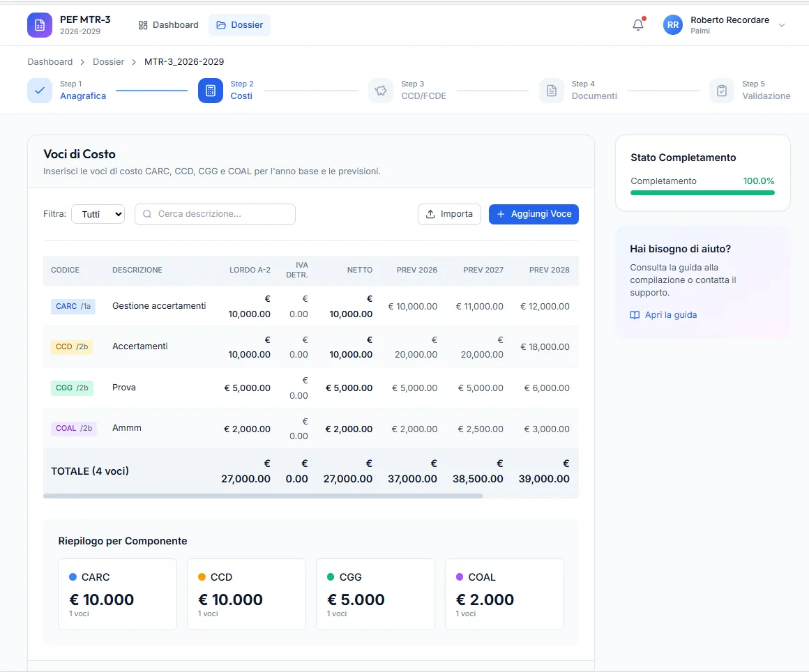
Task: Select the Accertamenti row description
Action: click(x=139, y=346)
